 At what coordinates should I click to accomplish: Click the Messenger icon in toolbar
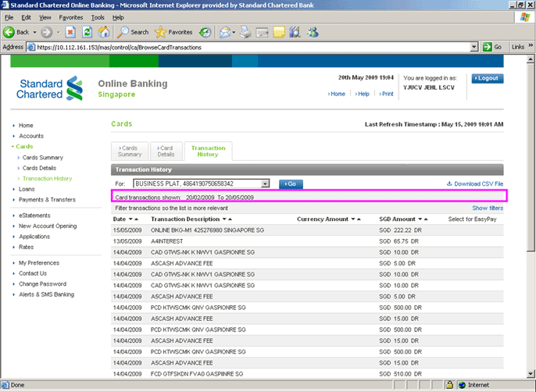pyautogui.click(x=313, y=32)
